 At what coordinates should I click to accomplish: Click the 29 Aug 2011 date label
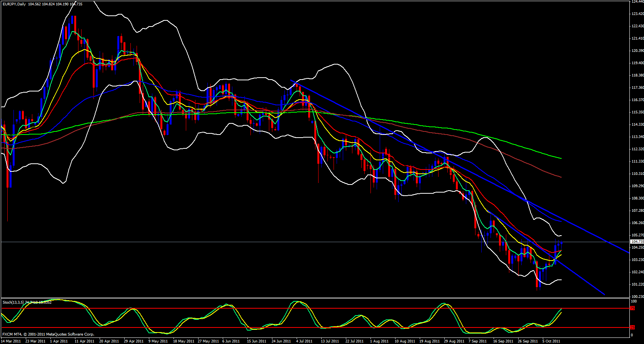coord(454,341)
